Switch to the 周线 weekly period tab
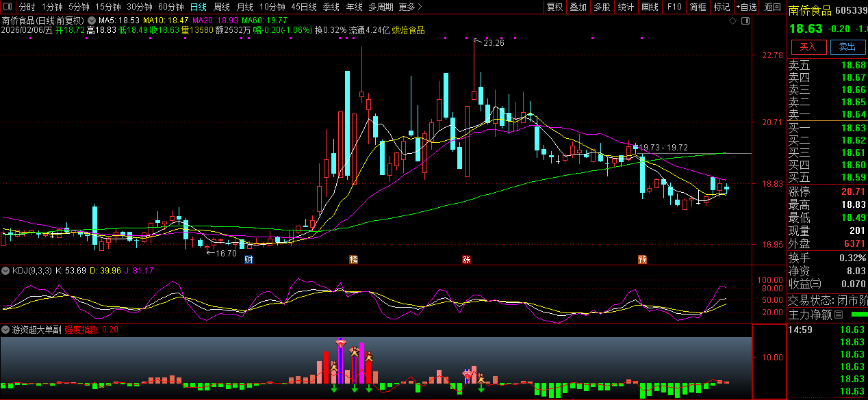Image resolution: width=868 pixels, height=400 pixels. tap(222, 7)
